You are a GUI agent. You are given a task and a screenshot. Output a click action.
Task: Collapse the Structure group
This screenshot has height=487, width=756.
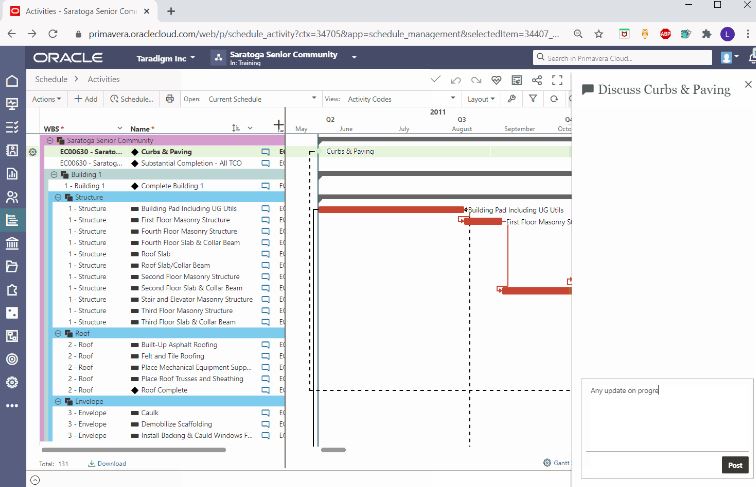point(58,197)
